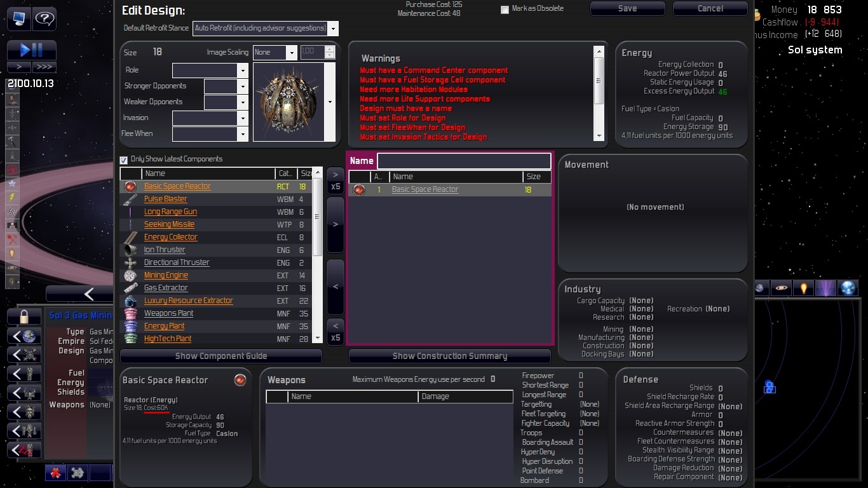Toggle Mark as Obsolete checkbox
The width and height of the screenshot is (868, 488).
click(x=505, y=10)
